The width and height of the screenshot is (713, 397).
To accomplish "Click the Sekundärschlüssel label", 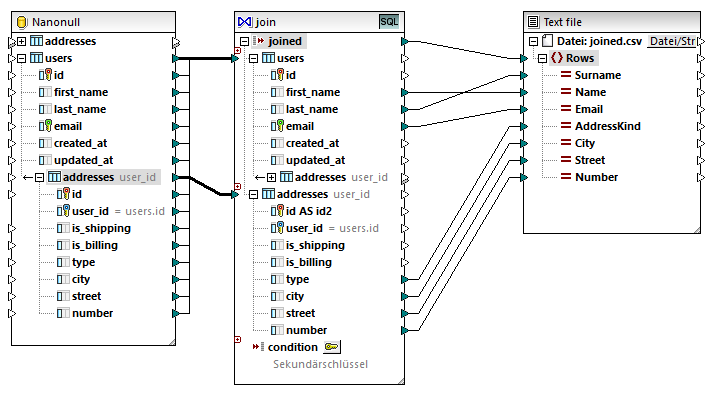I will 320,364.
